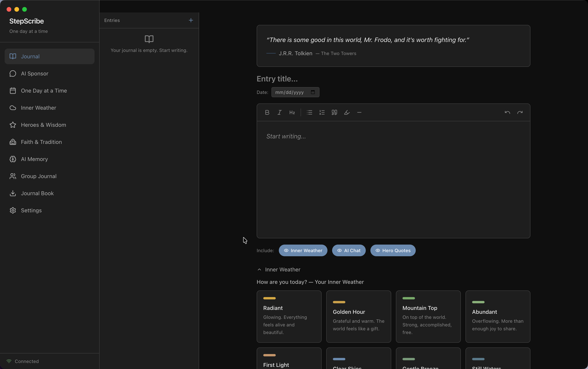Open Settings from the sidebar
The height and width of the screenshot is (369, 588).
pyautogui.click(x=31, y=210)
